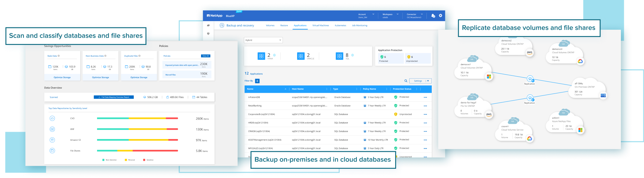Screen dimensions: 644x178
Task: Select the protection shield icon in the left sidebar
Action: (x=208, y=34)
